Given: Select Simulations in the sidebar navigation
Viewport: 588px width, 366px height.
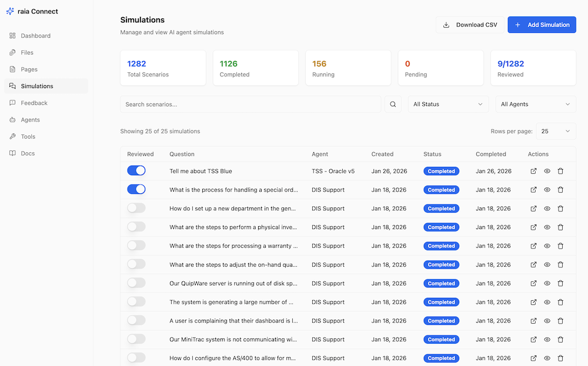Looking at the screenshot, I should click(x=36, y=86).
